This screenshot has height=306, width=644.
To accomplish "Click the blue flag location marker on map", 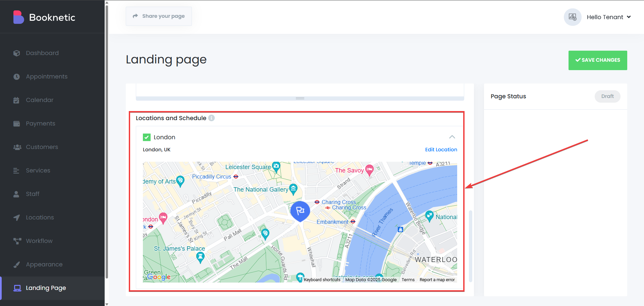I will (x=300, y=211).
